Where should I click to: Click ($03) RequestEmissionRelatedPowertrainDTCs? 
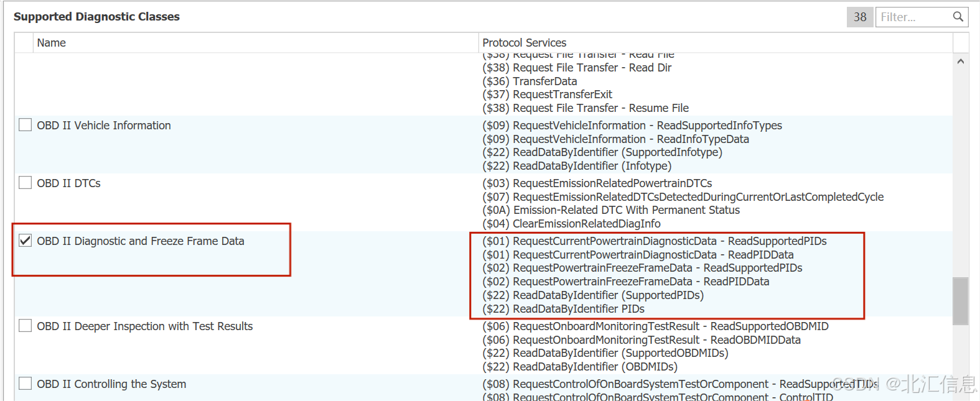click(597, 183)
